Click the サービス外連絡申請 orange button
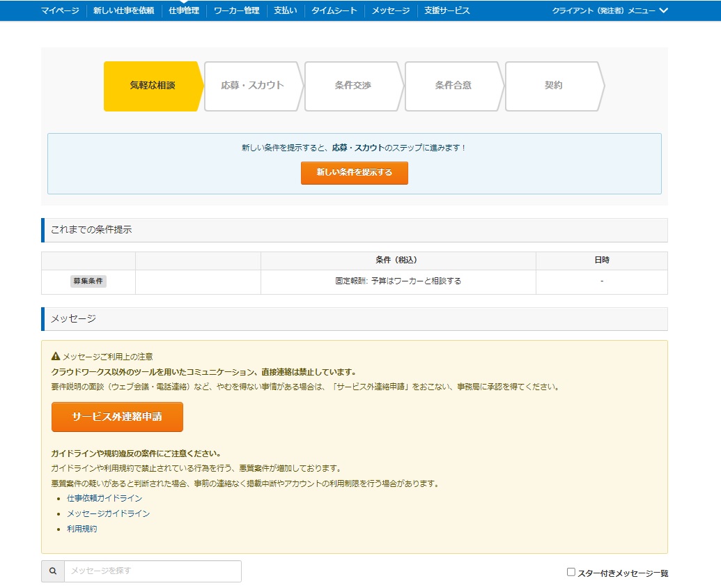 (x=117, y=417)
